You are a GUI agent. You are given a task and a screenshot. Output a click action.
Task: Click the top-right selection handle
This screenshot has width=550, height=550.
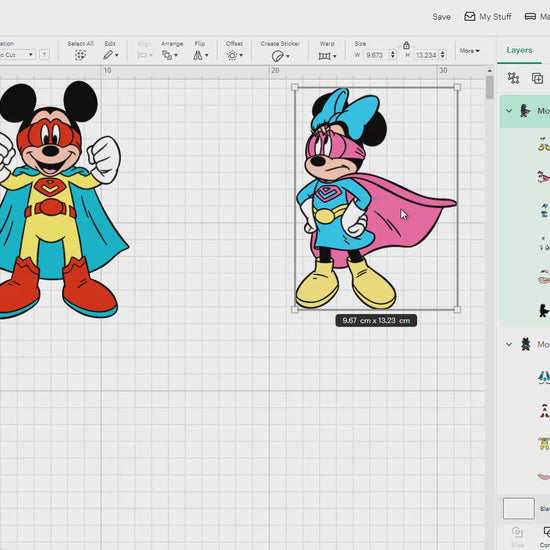click(457, 87)
